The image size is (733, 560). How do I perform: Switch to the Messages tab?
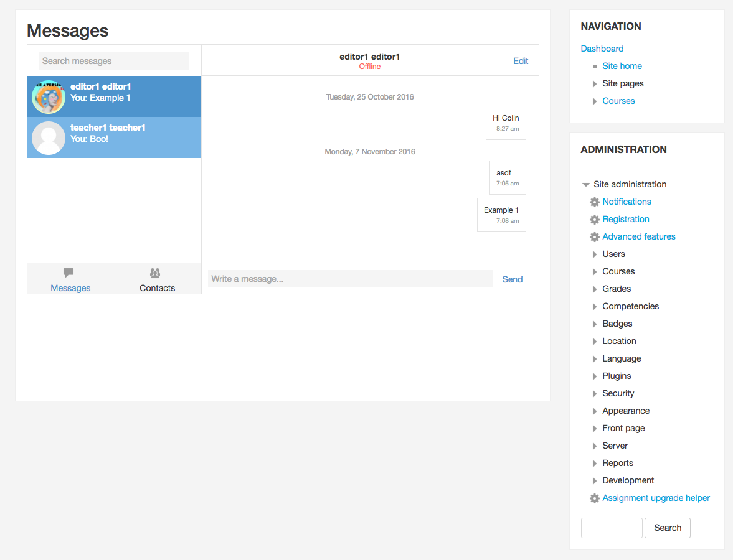70,279
